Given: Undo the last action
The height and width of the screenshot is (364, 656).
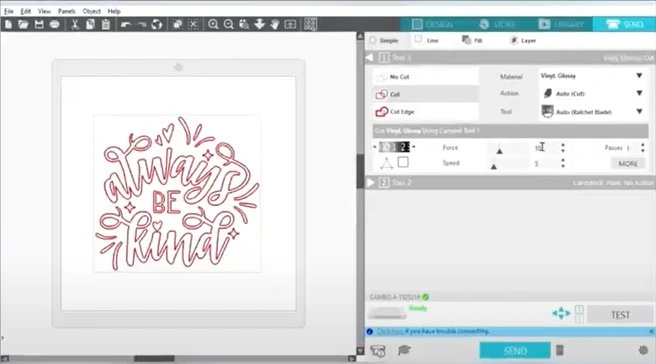Looking at the screenshot, I should [126, 25].
